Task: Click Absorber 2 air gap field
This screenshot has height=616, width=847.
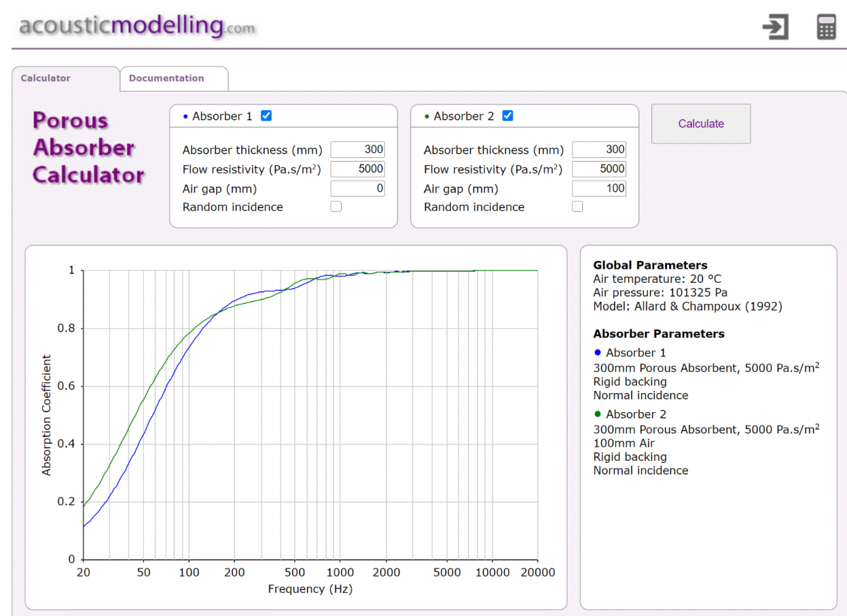Action: coord(599,188)
